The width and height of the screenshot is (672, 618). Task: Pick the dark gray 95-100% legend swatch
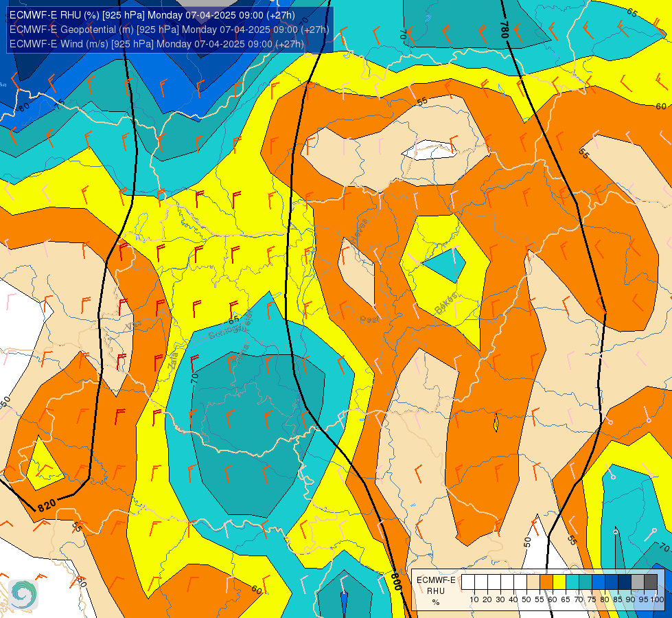click(x=651, y=582)
